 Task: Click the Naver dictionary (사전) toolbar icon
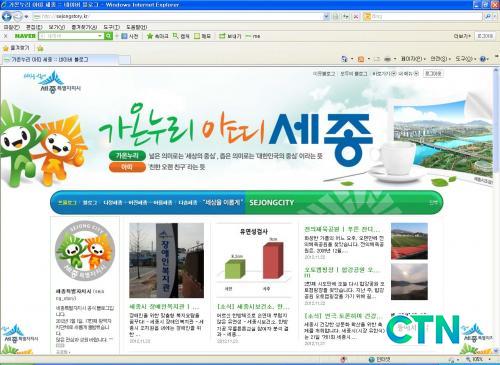click(130, 36)
